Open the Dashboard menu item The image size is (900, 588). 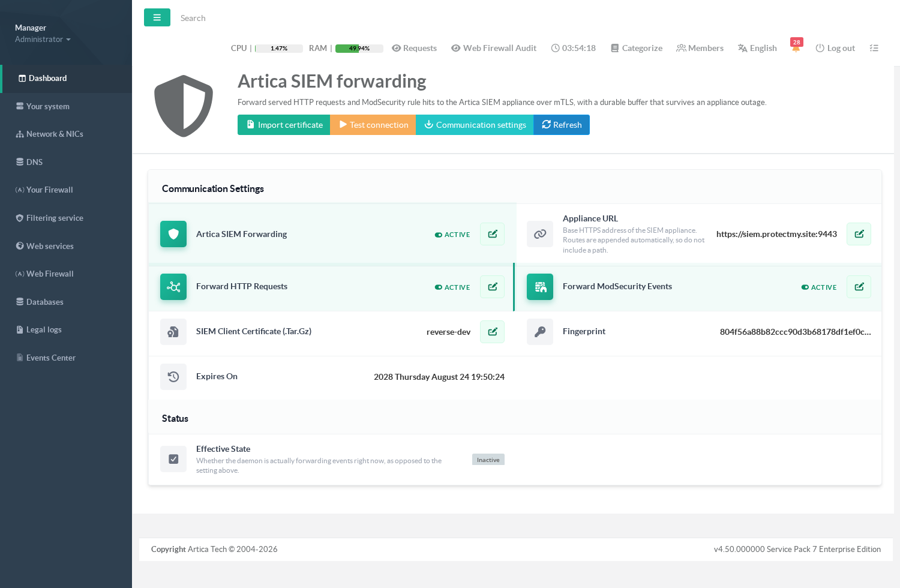tap(66, 79)
